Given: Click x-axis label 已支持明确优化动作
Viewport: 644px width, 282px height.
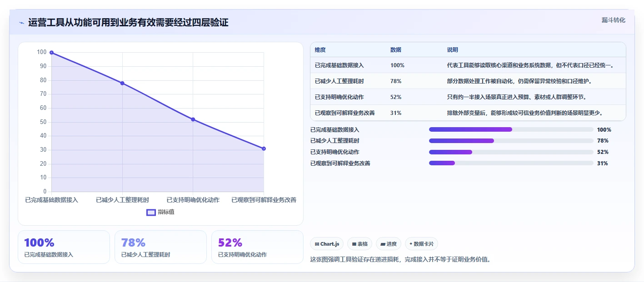Looking at the screenshot, I should coord(193,200).
